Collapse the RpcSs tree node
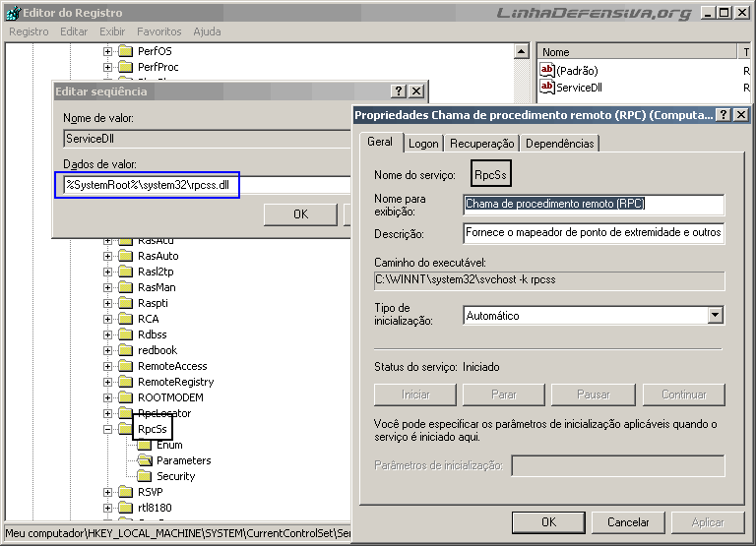Screen dimensions: 756x546 click(108, 429)
